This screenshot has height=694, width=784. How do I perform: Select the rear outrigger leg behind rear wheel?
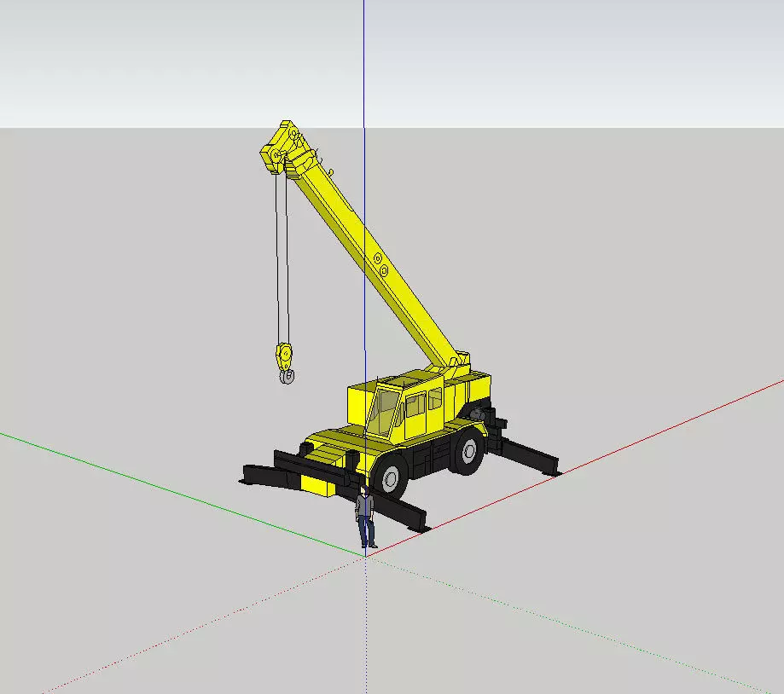coord(529,455)
